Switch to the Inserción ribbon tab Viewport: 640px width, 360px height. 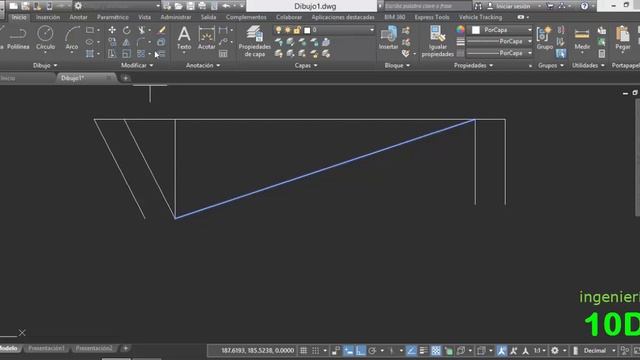point(48,17)
